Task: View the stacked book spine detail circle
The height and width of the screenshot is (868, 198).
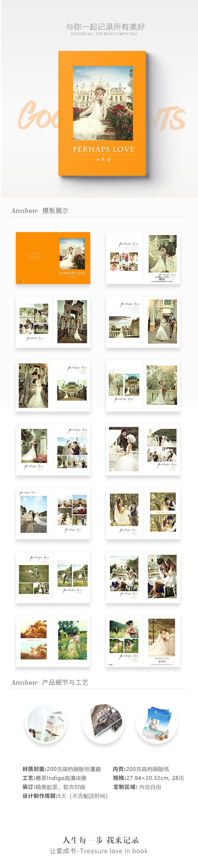Action: coord(103,722)
